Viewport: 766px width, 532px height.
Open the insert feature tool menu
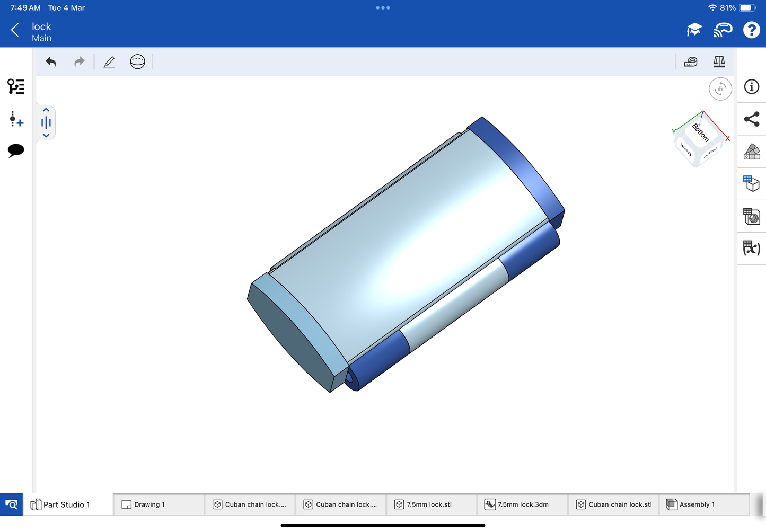[16, 119]
